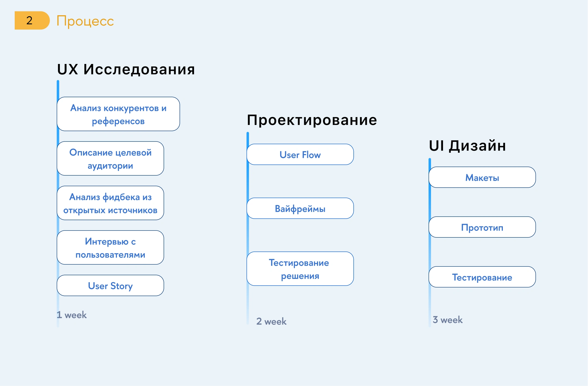Click the Макеты box
This screenshot has width=588, height=386.
coord(482,177)
